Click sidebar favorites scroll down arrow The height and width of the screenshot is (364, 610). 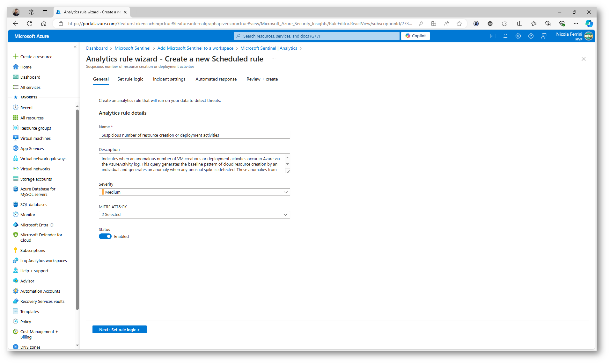(77, 345)
